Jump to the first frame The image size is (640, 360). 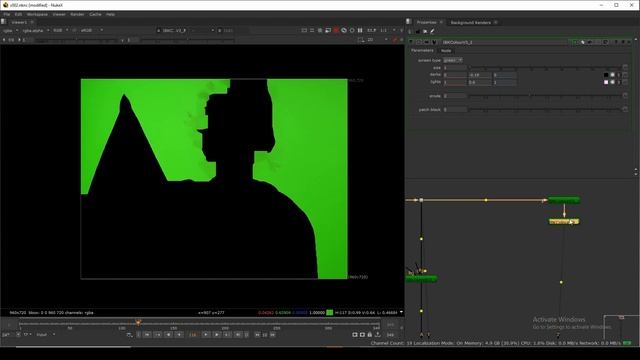tap(147, 335)
